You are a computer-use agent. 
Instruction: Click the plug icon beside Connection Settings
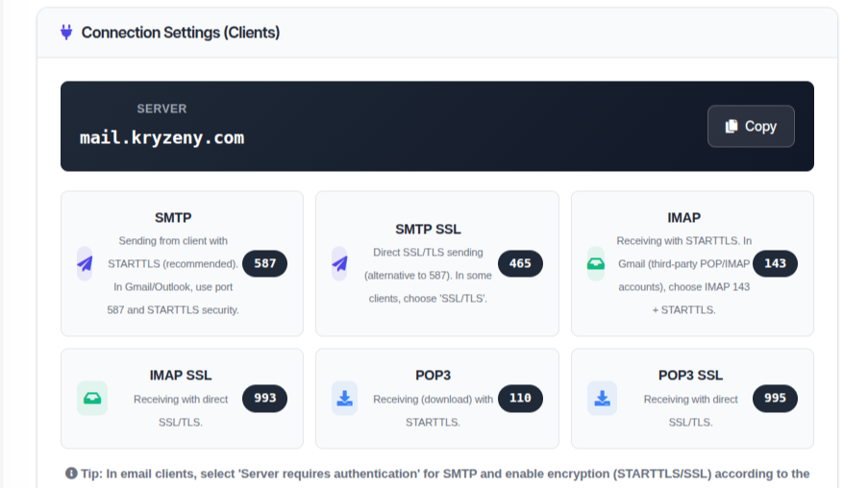(66, 33)
